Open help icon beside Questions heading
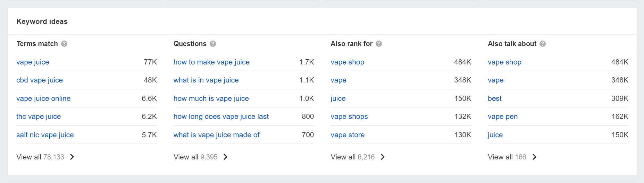This screenshot has width=644, height=183. (213, 44)
